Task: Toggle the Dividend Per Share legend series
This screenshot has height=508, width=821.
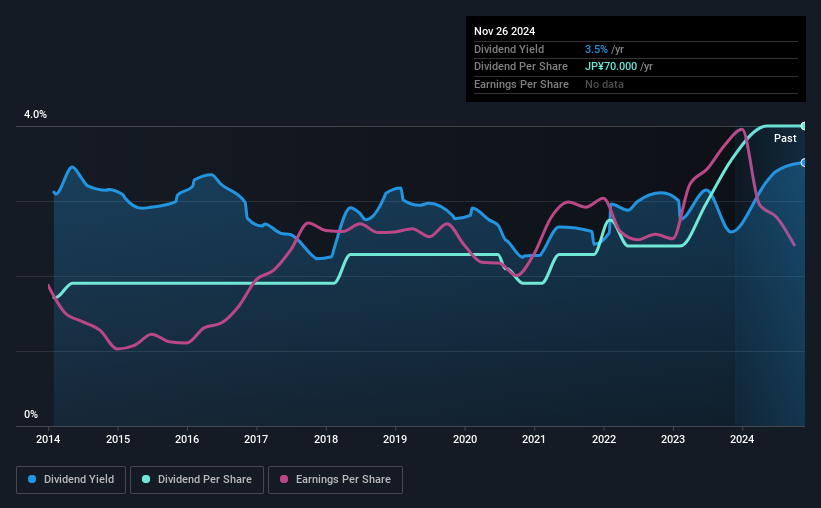Action: click(x=197, y=480)
